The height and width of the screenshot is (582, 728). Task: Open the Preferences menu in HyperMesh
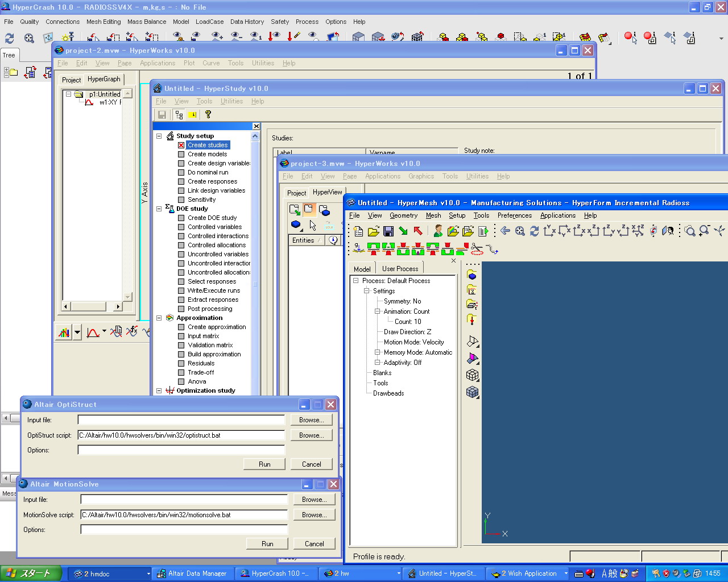click(x=515, y=215)
